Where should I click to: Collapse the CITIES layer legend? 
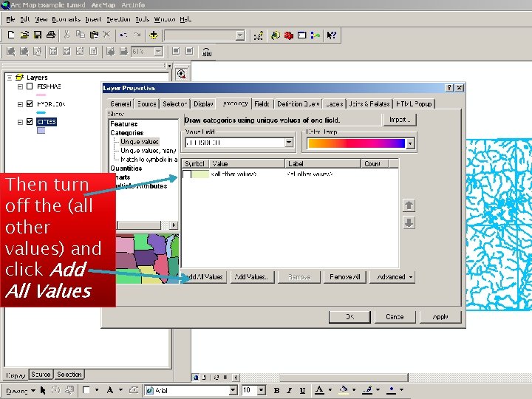click(x=20, y=122)
